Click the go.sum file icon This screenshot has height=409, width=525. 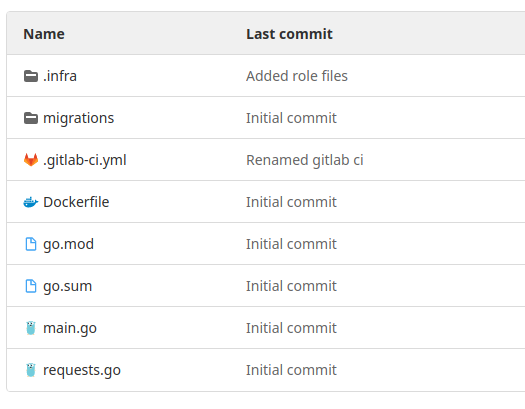point(31,286)
